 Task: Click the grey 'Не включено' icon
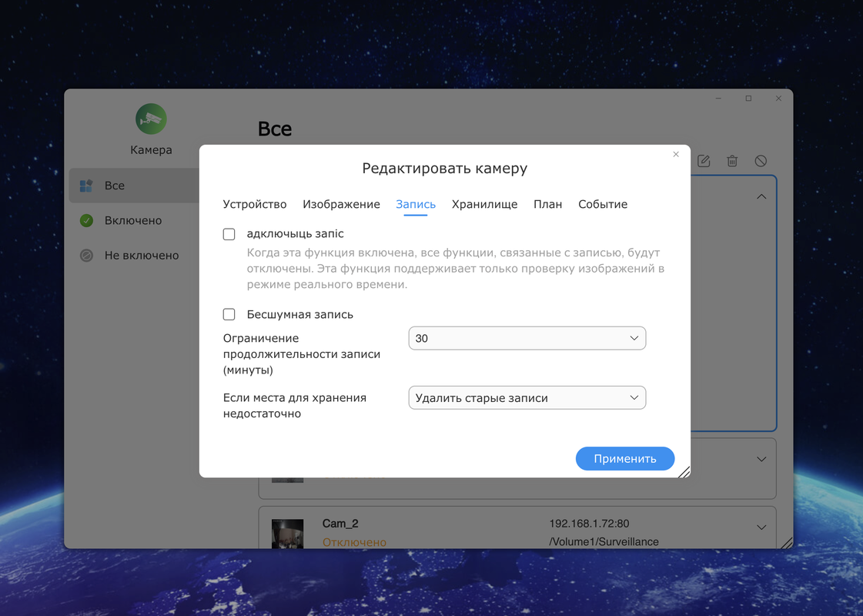(x=86, y=256)
